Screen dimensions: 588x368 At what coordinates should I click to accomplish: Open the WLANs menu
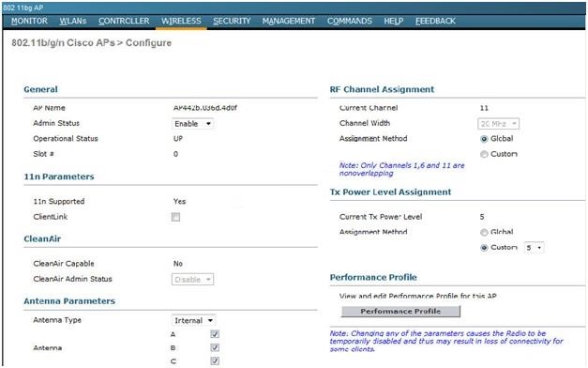[73, 21]
